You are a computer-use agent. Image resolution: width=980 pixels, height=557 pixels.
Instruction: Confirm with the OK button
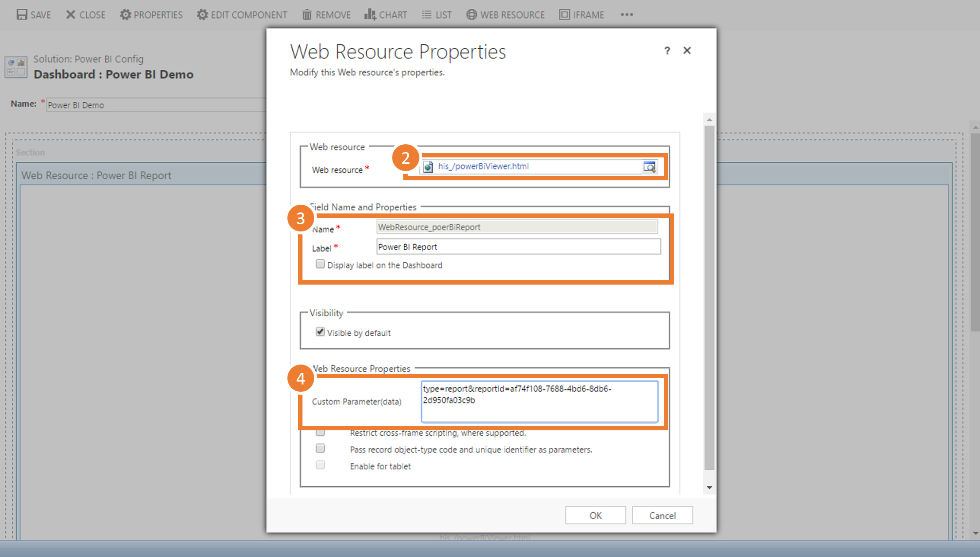coord(595,515)
